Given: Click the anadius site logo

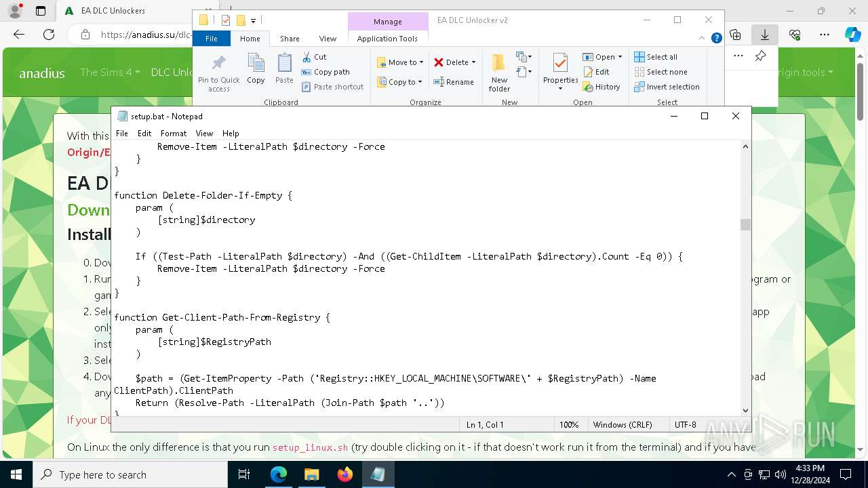Looking at the screenshot, I should tap(42, 73).
